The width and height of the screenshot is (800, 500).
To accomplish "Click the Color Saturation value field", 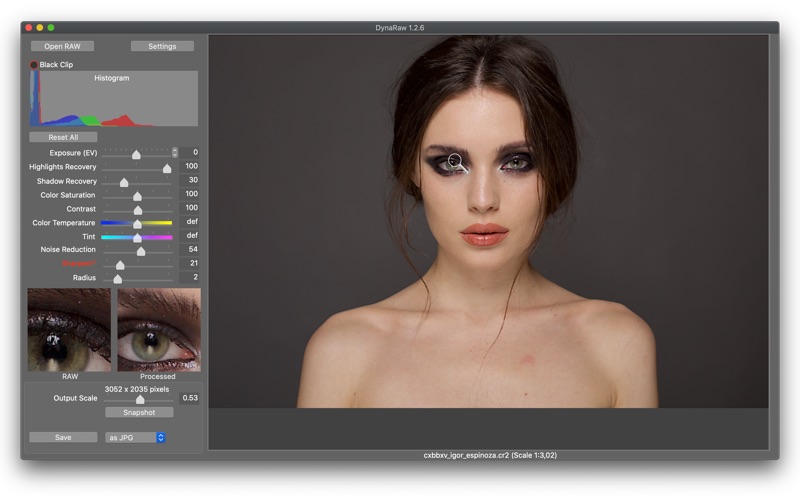I will coord(190,193).
